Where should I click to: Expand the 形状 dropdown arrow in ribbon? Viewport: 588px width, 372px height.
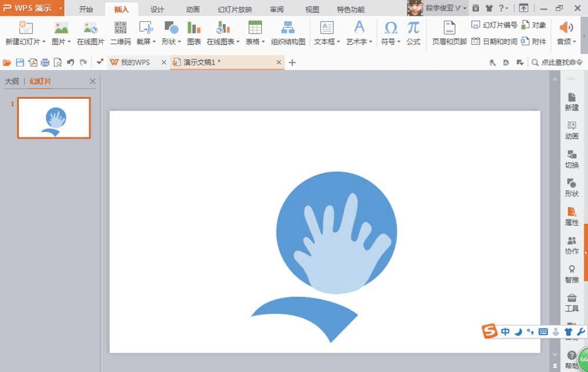click(179, 42)
